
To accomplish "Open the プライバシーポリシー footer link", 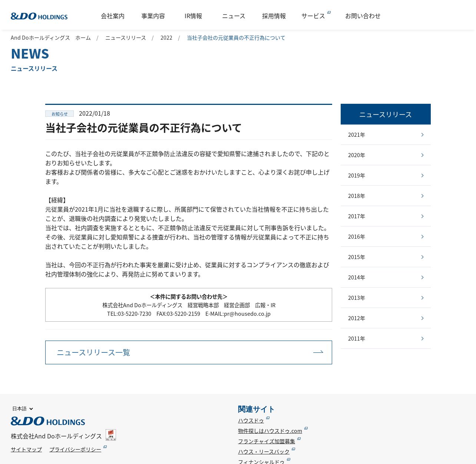I will (75, 449).
